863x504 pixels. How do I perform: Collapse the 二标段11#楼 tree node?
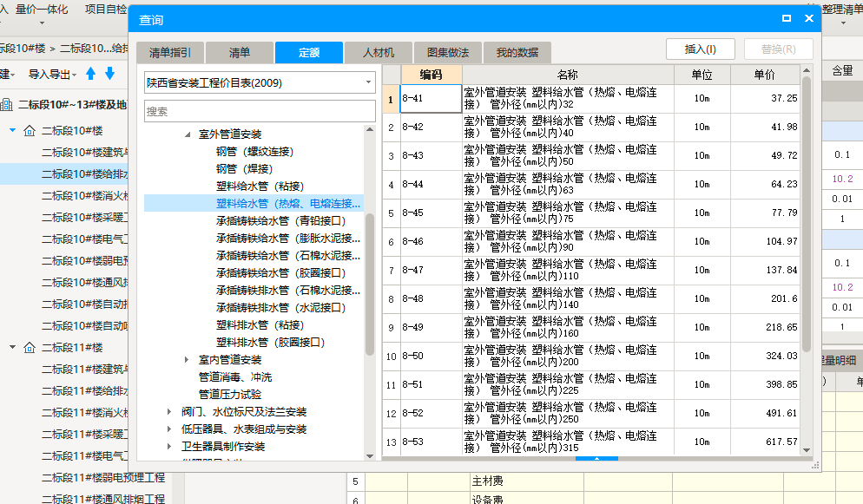pos(13,347)
